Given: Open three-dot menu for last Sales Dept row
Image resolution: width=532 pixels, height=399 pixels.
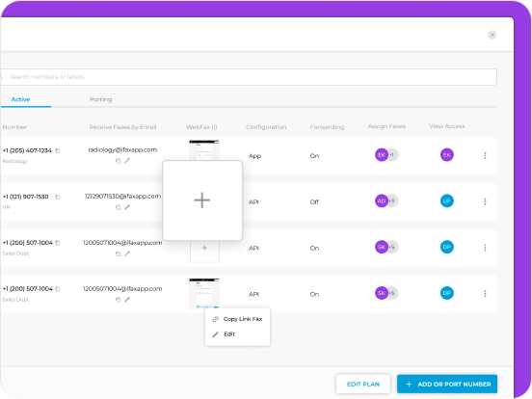Looking at the screenshot, I should coord(485,294).
